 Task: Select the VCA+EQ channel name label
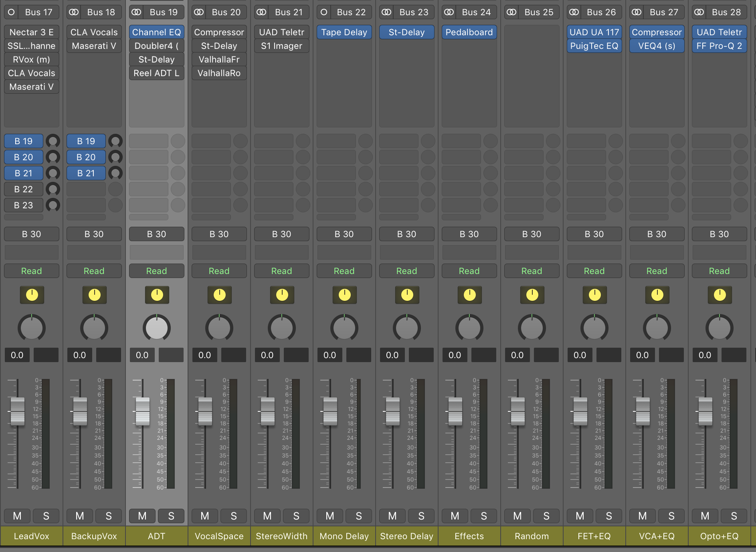point(657,536)
